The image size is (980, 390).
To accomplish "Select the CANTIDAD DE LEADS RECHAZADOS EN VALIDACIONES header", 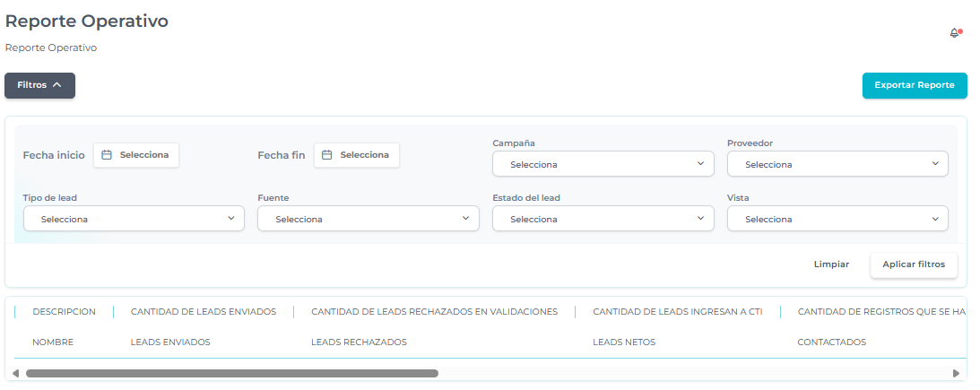I will tap(434, 312).
